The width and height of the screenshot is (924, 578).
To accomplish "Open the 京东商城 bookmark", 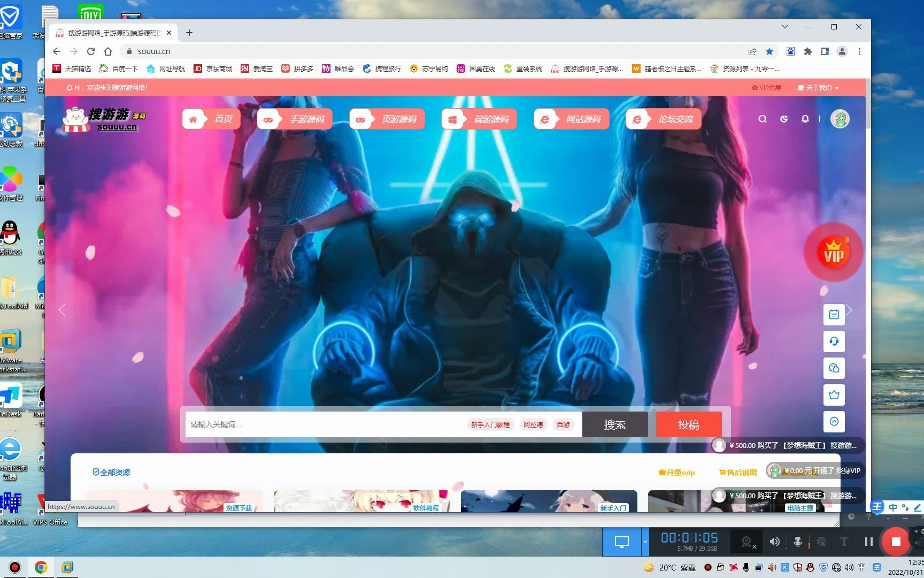I will click(x=213, y=69).
